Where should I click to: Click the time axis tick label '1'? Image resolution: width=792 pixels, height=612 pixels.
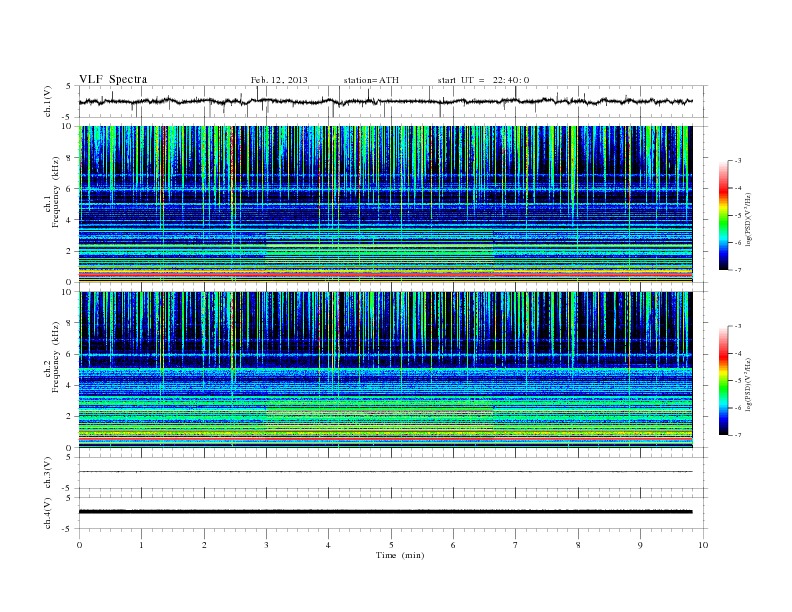[x=142, y=545]
